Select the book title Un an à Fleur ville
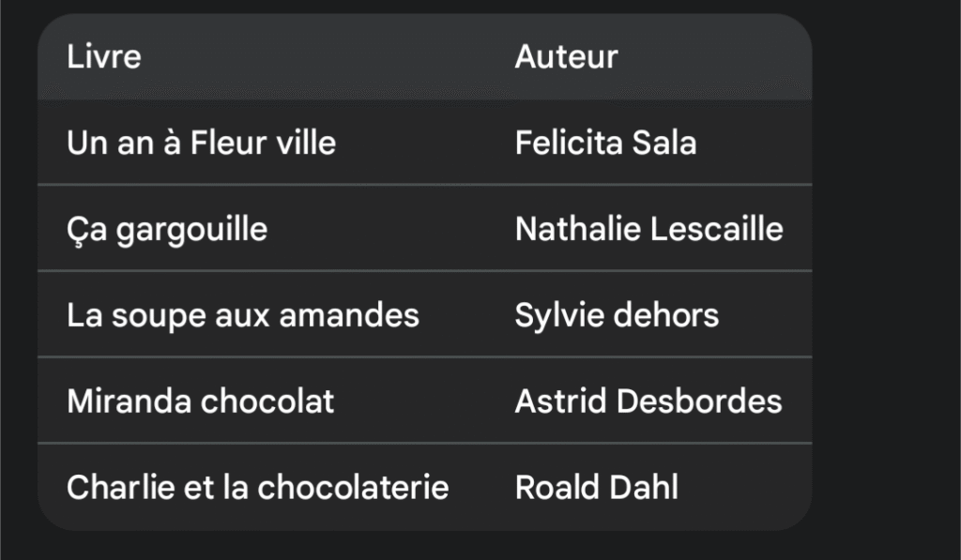961x560 pixels. 201,144
